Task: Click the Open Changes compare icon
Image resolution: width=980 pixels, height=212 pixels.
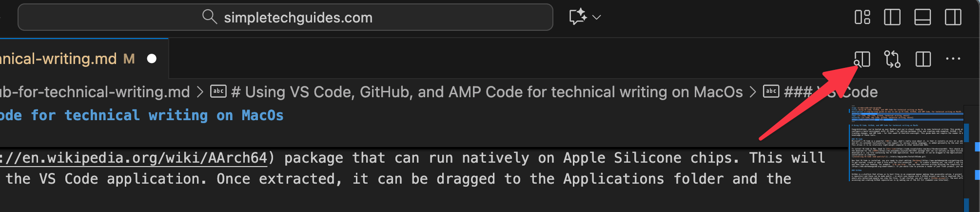Action: click(x=892, y=59)
